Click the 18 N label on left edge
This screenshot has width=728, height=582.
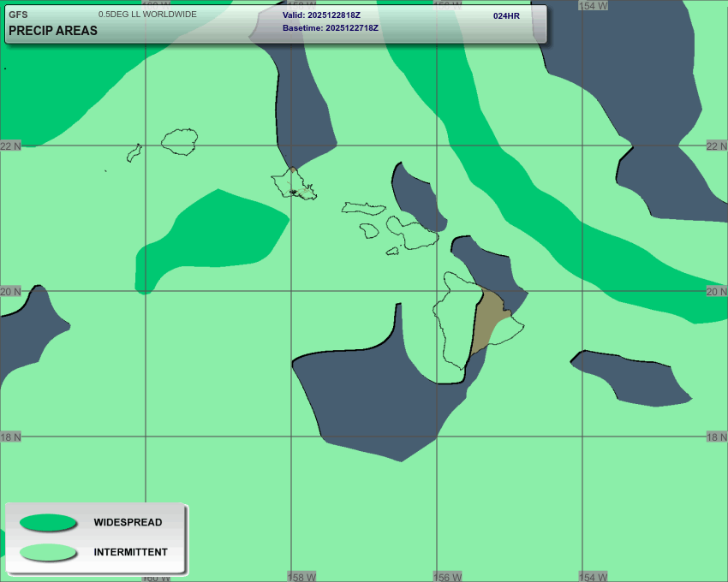pos(10,437)
